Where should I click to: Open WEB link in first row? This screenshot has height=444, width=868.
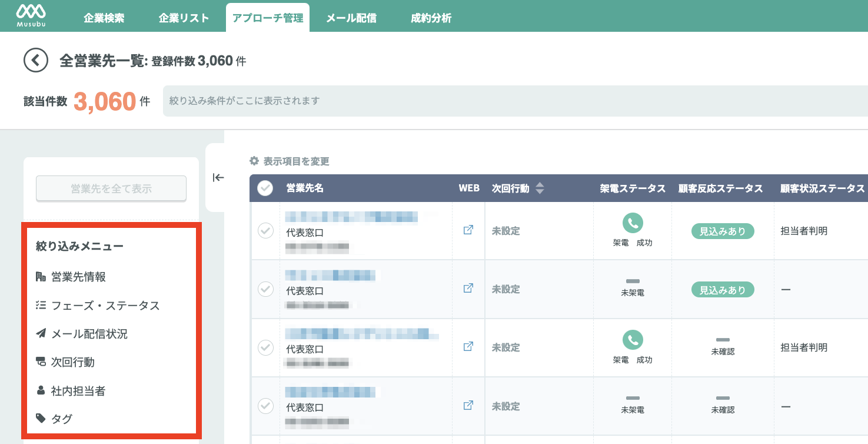(468, 230)
